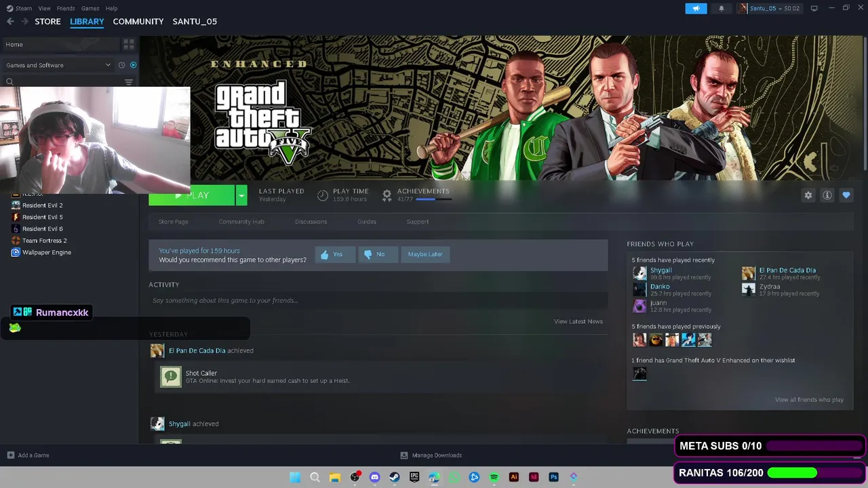Image resolution: width=868 pixels, height=488 pixels.
Task: Click the announcements megaphone icon
Action: coord(696,8)
